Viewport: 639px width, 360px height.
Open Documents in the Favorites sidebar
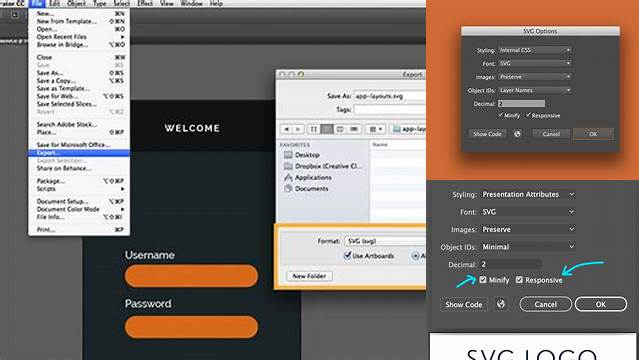pyautogui.click(x=306, y=188)
